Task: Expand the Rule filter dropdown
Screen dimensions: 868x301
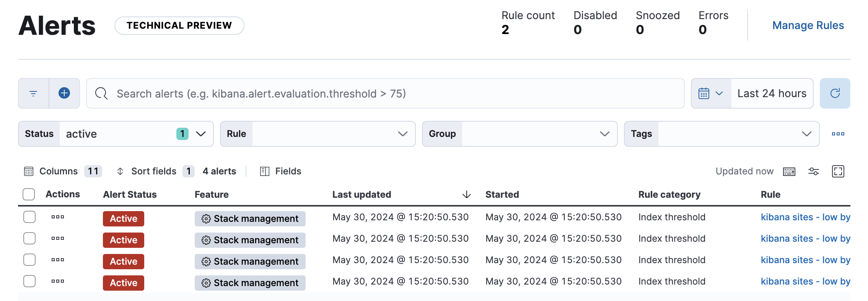Action: [x=402, y=134]
